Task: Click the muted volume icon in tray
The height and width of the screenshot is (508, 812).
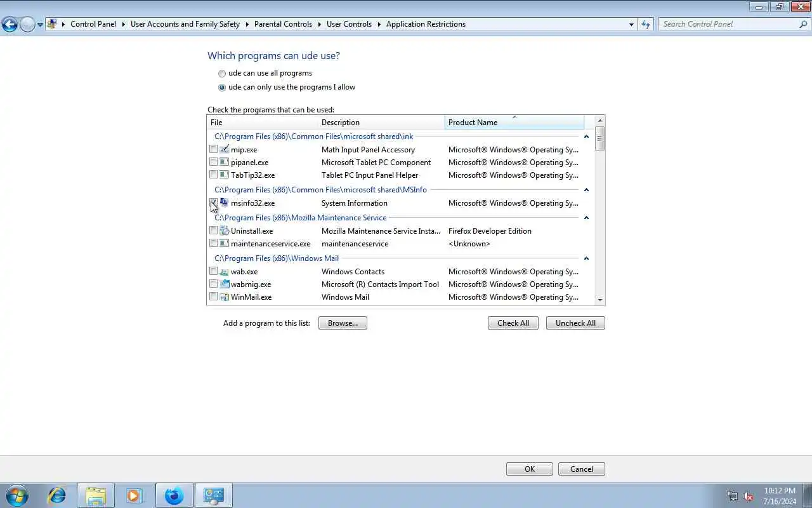Action: point(748,496)
